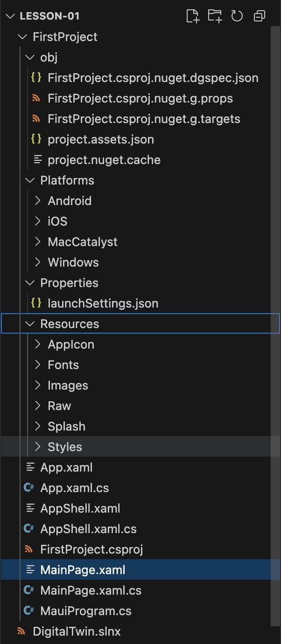Open launchSettings.json file

pyautogui.click(x=103, y=303)
